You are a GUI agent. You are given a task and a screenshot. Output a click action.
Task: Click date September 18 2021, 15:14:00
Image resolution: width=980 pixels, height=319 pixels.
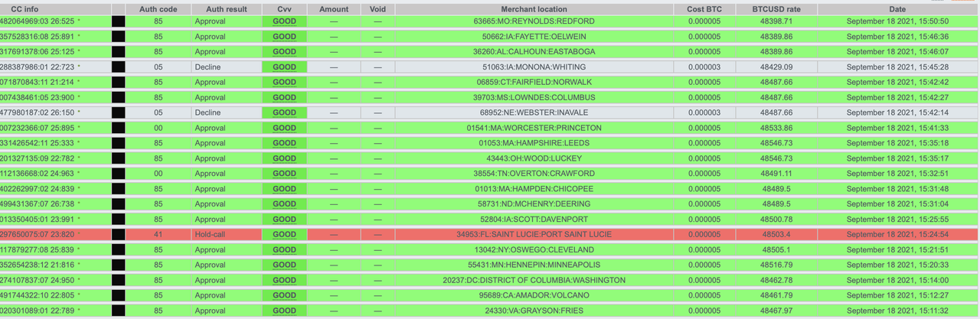[x=897, y=280]
